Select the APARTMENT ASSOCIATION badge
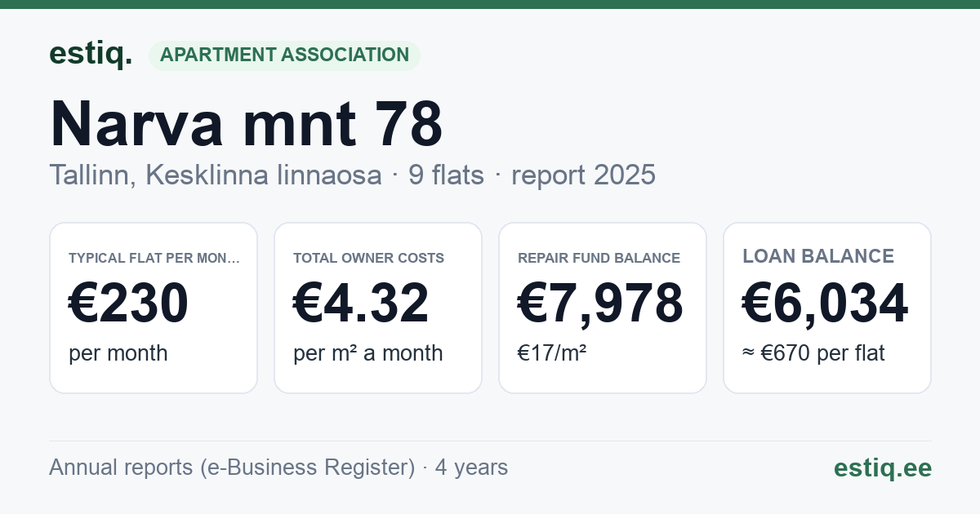The height and width of the screenshot is (514, 980). point(284,55)
